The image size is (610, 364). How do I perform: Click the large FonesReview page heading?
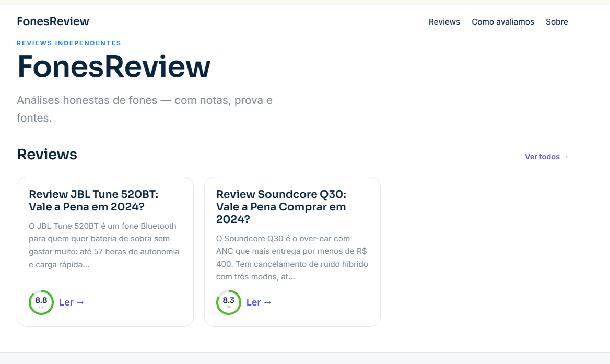tap(114, 66)
